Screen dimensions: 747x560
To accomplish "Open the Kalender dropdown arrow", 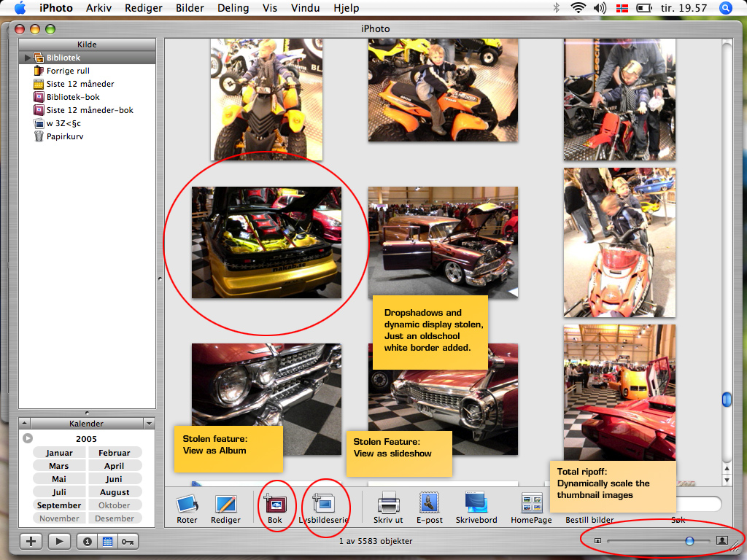I will [149, 424].
